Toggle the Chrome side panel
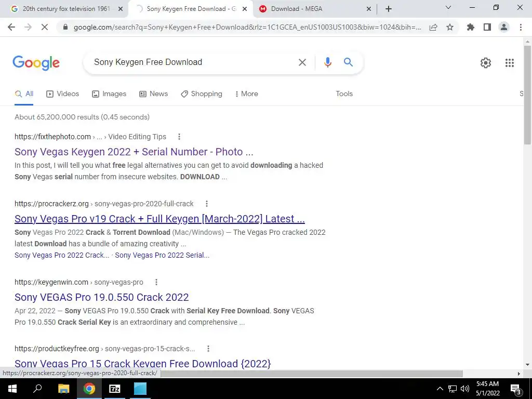Screen dimensions: 532x399 (x=487, y=27)
